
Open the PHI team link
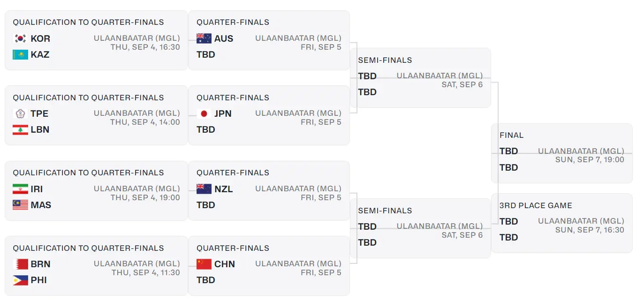click(x=39, y=280)
